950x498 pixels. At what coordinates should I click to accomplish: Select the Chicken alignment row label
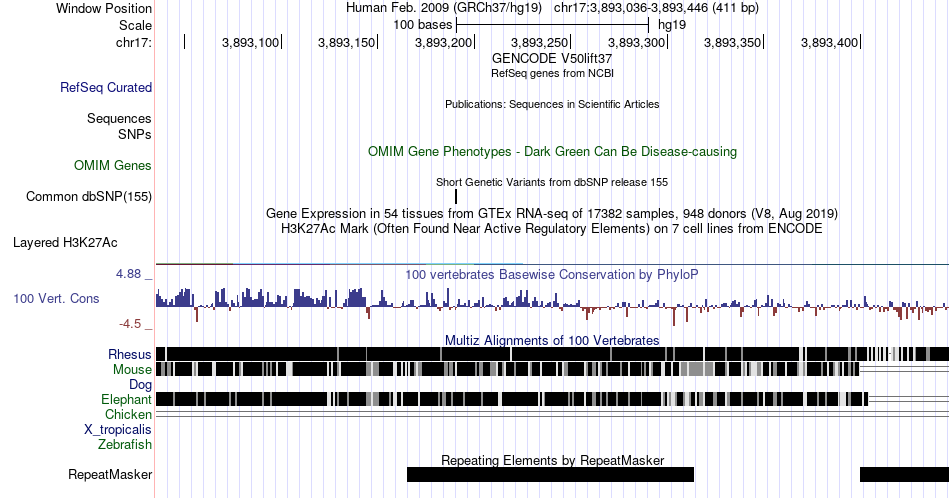[128, 414]
